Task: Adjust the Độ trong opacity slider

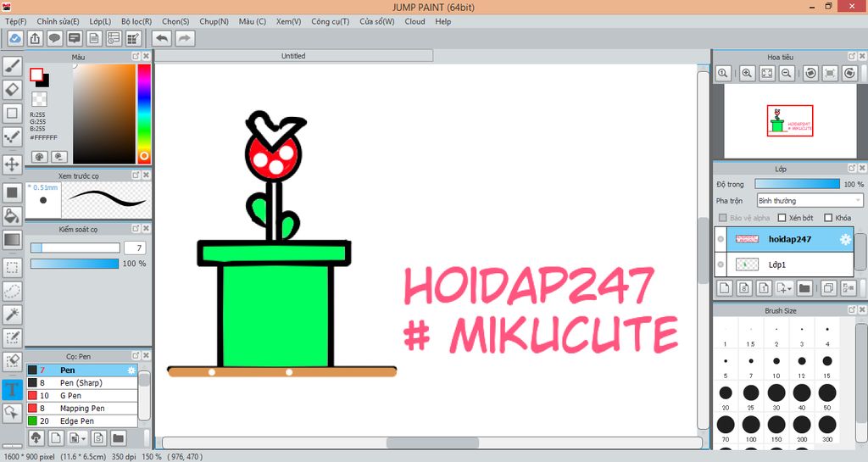Action: [797, 184]
